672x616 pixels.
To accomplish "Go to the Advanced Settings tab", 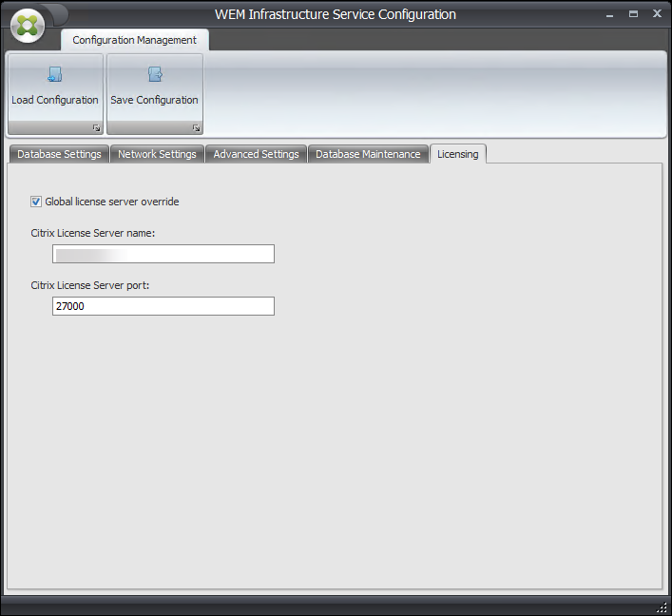I will 256,154.
